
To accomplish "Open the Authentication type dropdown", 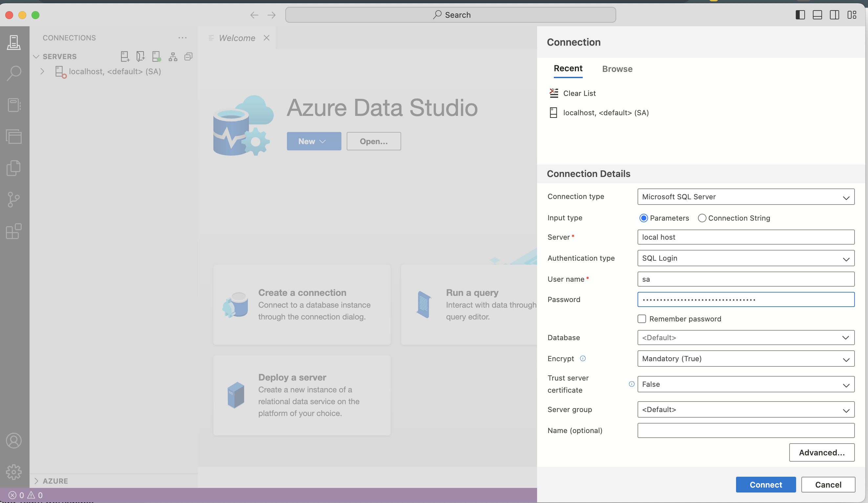I will click(746, 258).
